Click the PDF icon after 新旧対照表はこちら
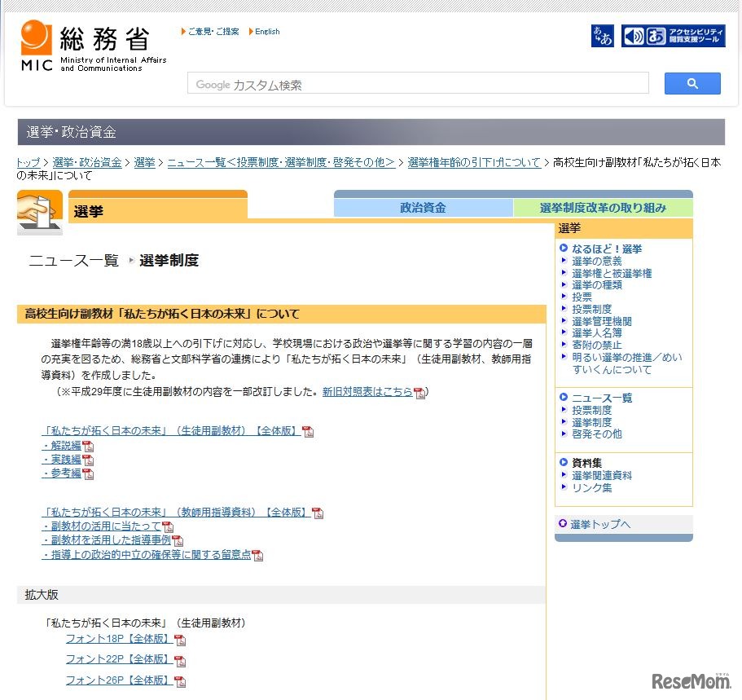The height and width of the screenshot is (700, 742). click(x=419, y=392)
